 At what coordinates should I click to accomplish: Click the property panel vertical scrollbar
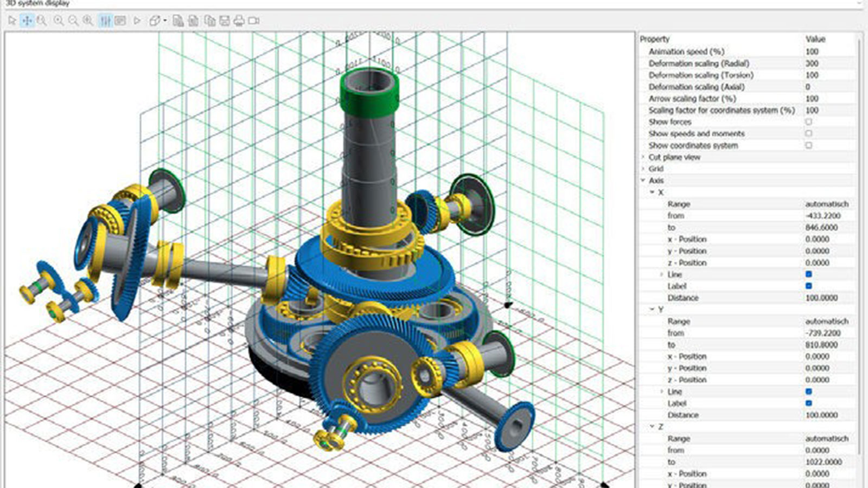click(860, 217)
